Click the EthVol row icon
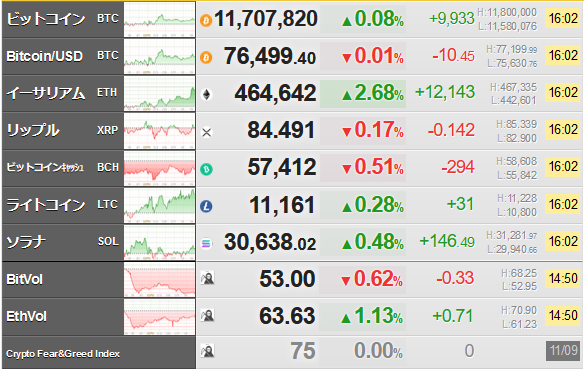The width and height of the screenshot is (584, 369). 207,315
